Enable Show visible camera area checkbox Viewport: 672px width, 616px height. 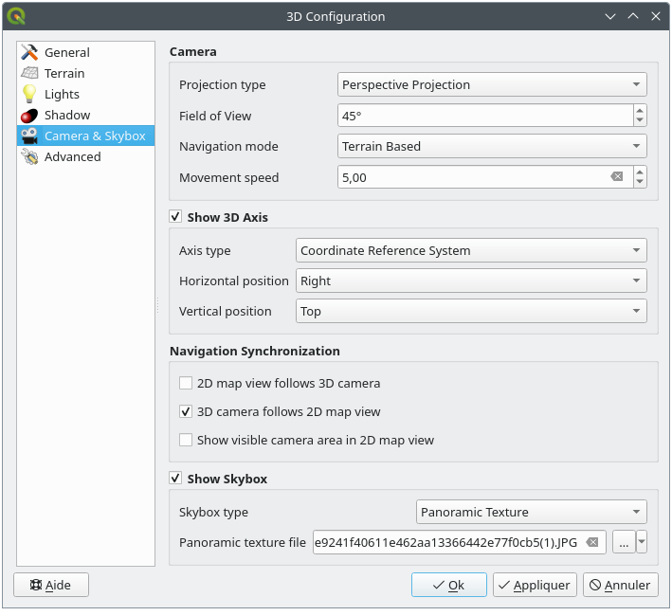[186, 441]
